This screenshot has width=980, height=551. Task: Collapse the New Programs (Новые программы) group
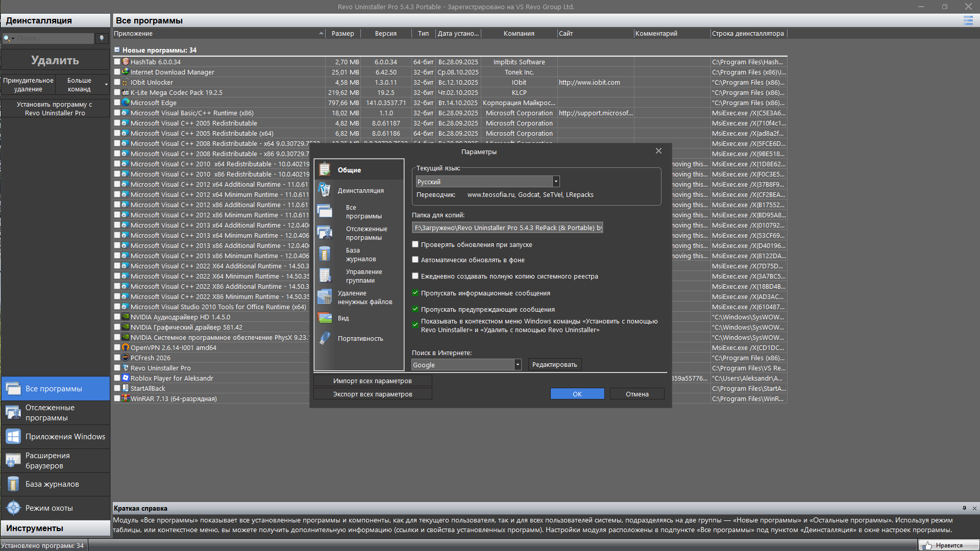117,50
